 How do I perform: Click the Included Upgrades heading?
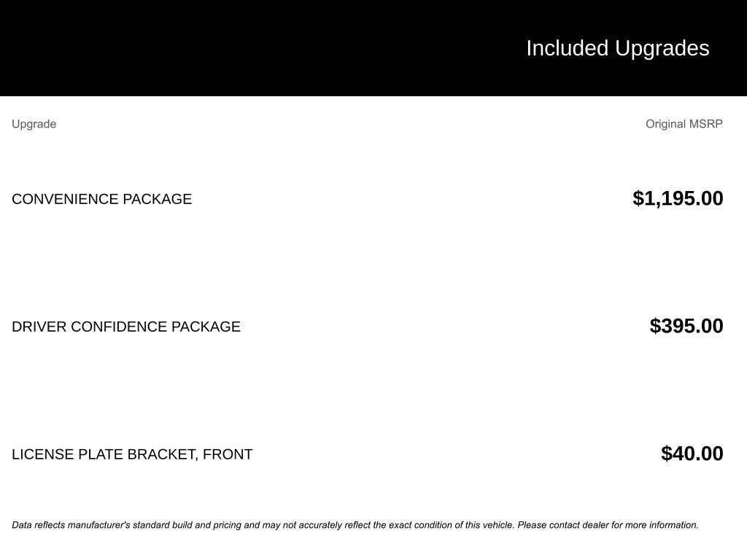click(x=617, y=48)
